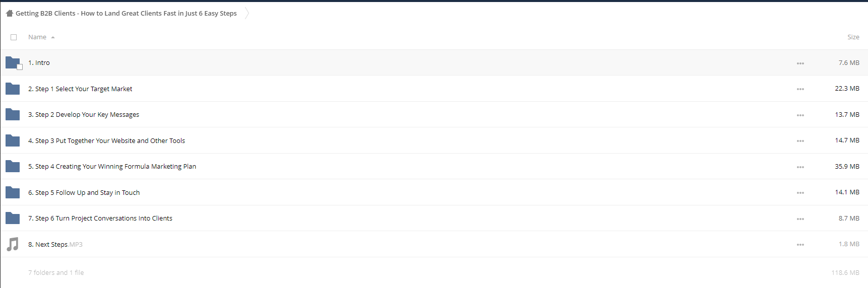The height and width of the screenshot is (288, 868).
Task: Check the small checkbox on the Intro folder
Action: pos(20,67)
